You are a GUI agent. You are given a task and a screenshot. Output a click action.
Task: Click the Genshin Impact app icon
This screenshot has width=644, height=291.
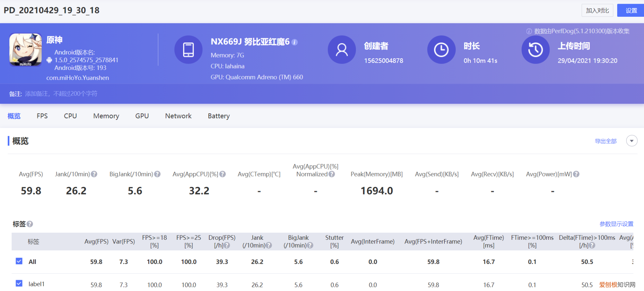click(x=25, y=50)
